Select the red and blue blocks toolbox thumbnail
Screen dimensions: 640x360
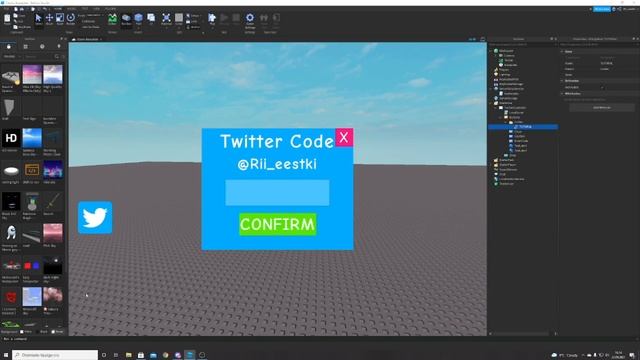[x=32, y=265]
